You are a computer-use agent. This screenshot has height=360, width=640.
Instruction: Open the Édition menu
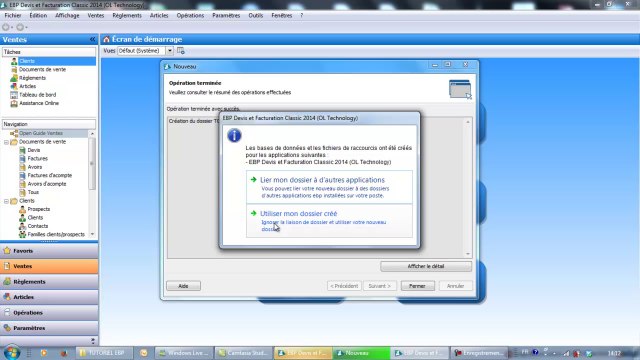[x=38, y=16]
